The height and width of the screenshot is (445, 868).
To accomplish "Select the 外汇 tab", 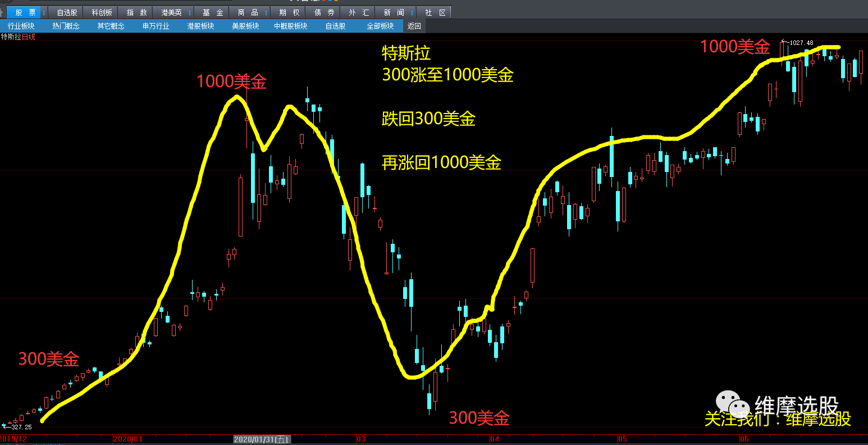I will (359, 12).
